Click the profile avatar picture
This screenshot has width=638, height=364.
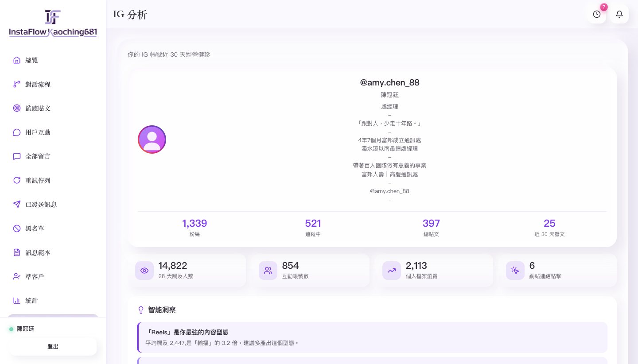coord(152,139)
